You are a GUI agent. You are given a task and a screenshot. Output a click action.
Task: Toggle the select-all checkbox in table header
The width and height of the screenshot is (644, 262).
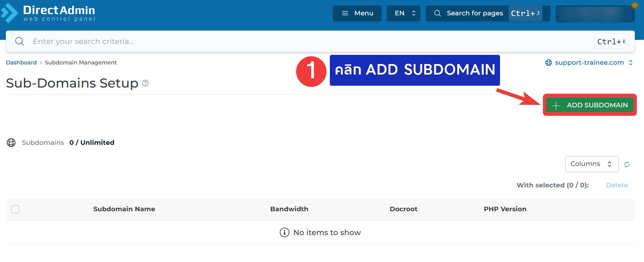(15, 209)
